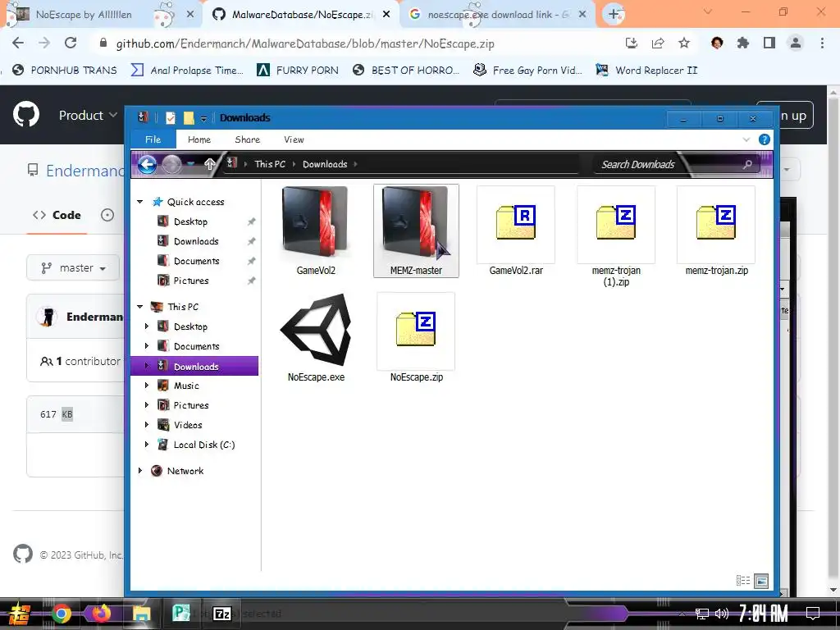This screenshot has width=840, height=630.
Task: Click the search magnifier in Search Downloads
Action: [x=747, y=164]
